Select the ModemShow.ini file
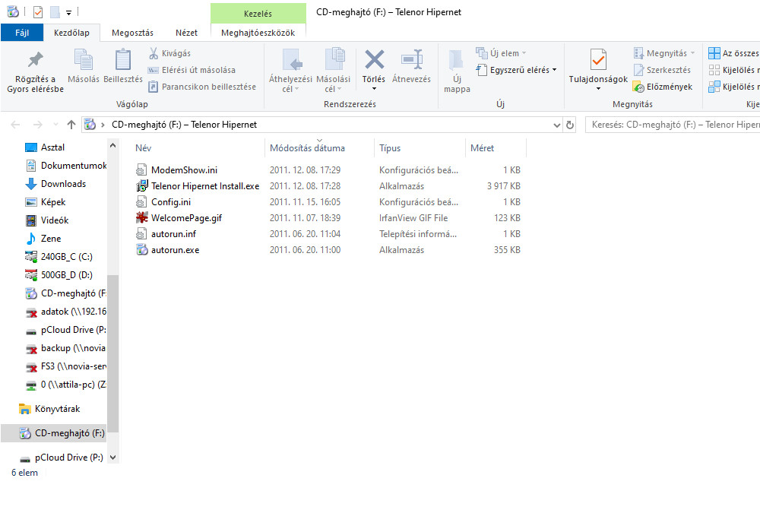The height and width of the screenshot is (532, 760). click(184, 170)
